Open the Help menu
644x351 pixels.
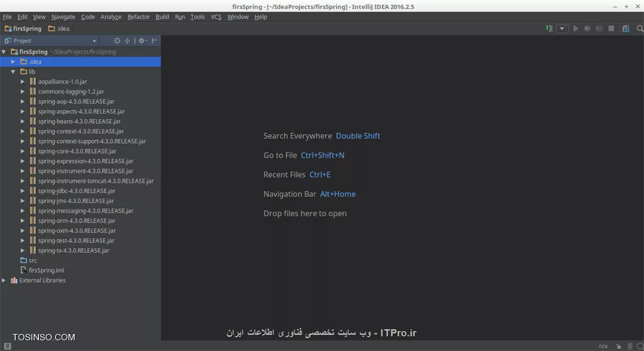(x=260, y=17)
